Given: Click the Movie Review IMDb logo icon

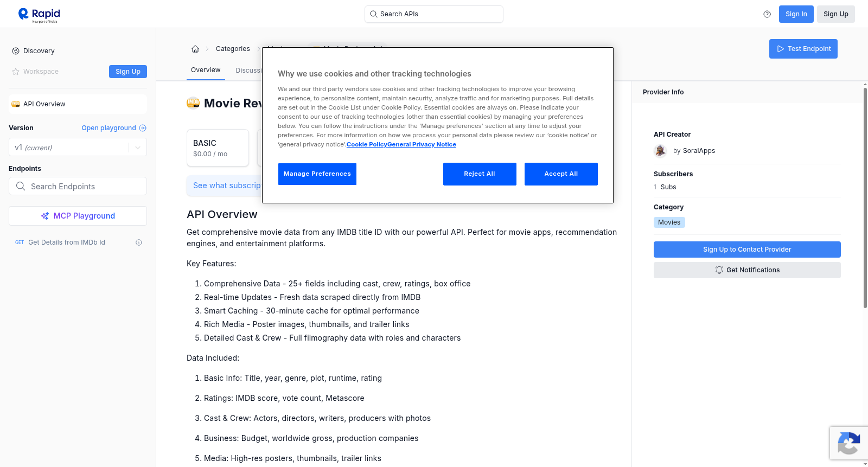Looking at the screenshot, I should point(193,103).
